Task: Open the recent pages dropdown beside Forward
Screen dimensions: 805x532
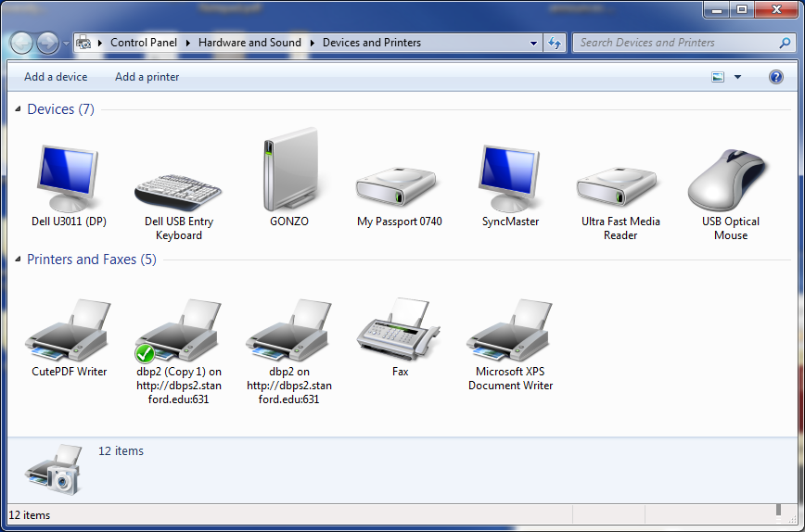Action: click(66, 44)
